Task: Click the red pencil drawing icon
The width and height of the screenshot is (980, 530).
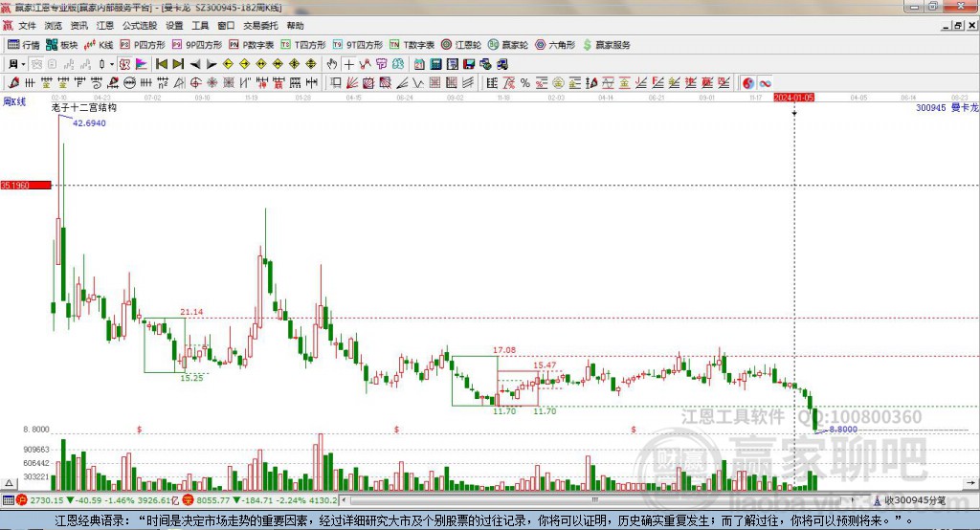Action: (x=13, y=82)
